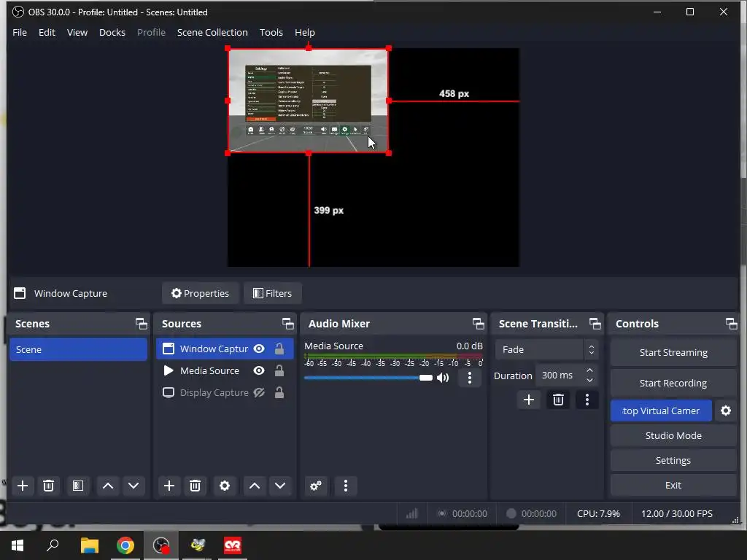747x560 pixels.
Task: Open Chrome from the taskbar
Action: [125, 545]
